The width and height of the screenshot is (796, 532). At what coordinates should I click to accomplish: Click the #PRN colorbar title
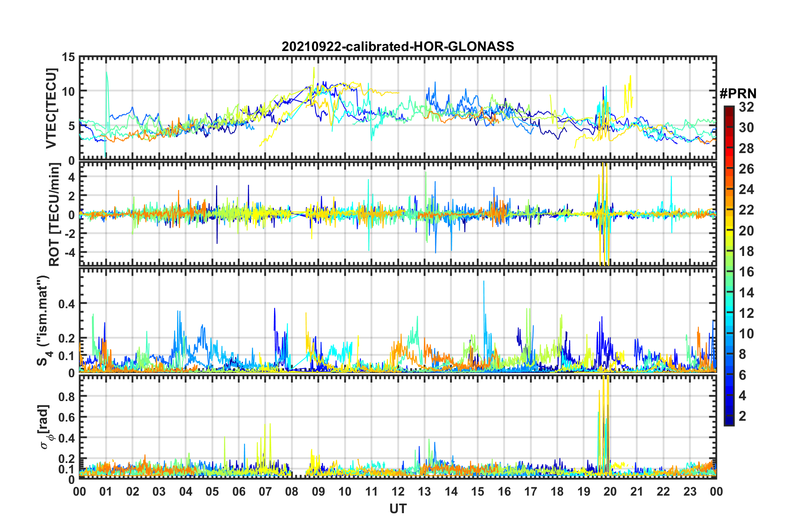point(738,94)
